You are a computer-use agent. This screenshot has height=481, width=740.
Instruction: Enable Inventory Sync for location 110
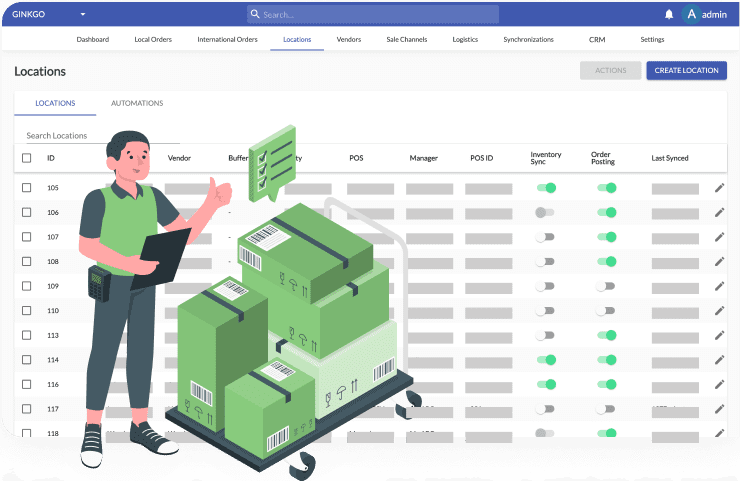pos(545,311)
